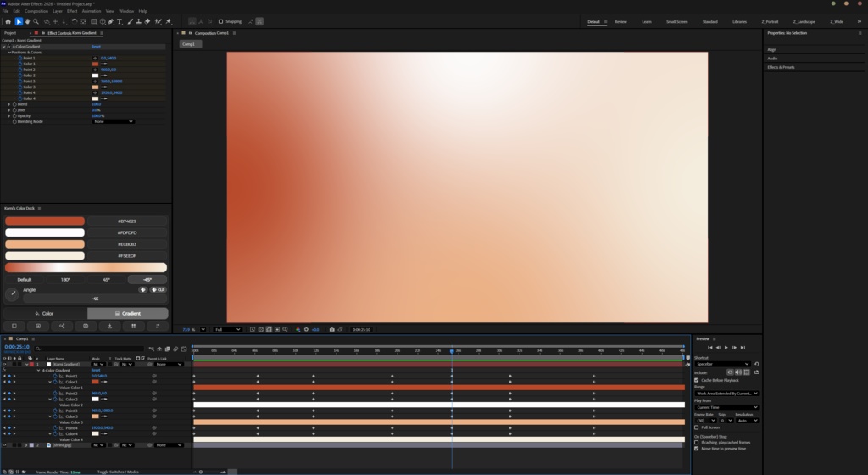Toggle the audio include button in the Preview panel
Screen dimensions: 868x475
click(738, 372)
